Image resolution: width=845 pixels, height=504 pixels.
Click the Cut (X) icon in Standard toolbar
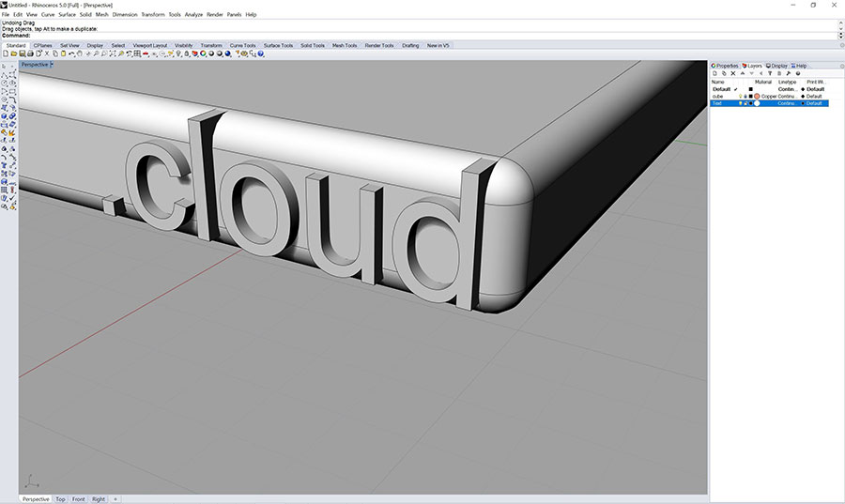pos(47,53)
